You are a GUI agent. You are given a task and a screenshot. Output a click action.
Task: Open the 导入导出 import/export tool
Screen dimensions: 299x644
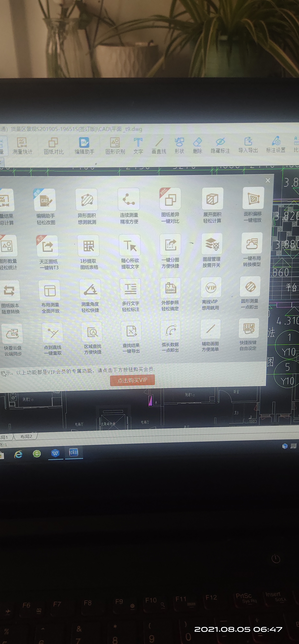[248, 145]
